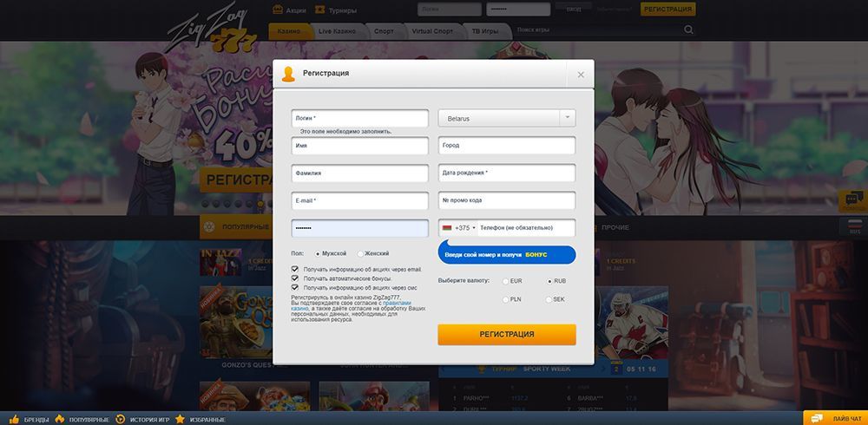Viewport: 868px width, 425px height.
Task: Switch to the Спорт tab
Action: click(384, 31)
